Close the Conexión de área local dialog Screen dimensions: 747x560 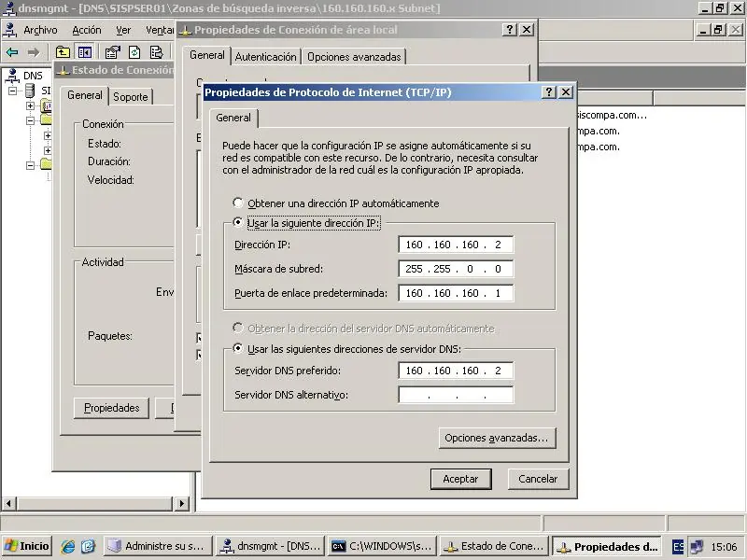pyautogui.click(x=527, y=30)
